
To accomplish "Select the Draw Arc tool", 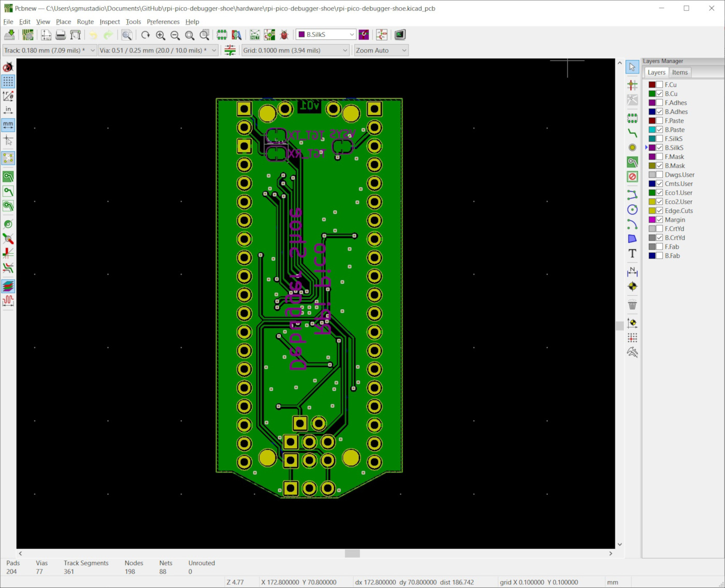I will click(x=632, y=224).
